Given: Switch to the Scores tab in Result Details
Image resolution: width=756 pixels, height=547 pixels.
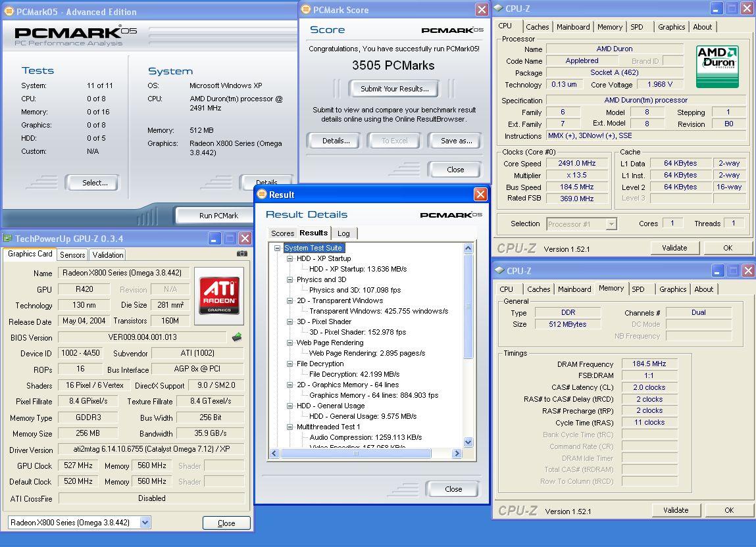Looking at the screenshot, I should tap(282, 233).
